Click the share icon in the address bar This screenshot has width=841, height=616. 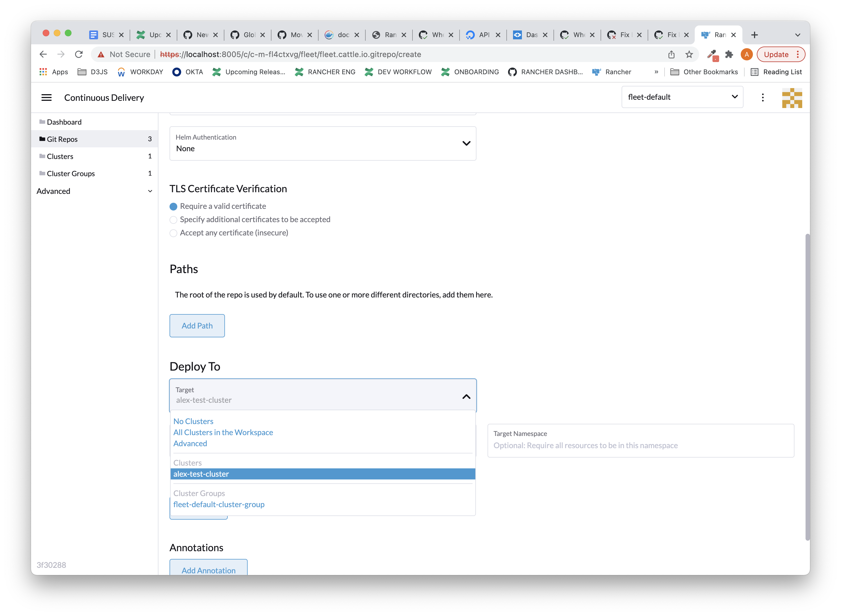pos(671,54)
